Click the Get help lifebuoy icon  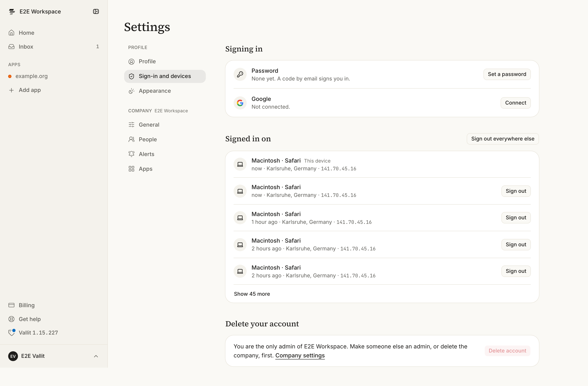point(11,319)
